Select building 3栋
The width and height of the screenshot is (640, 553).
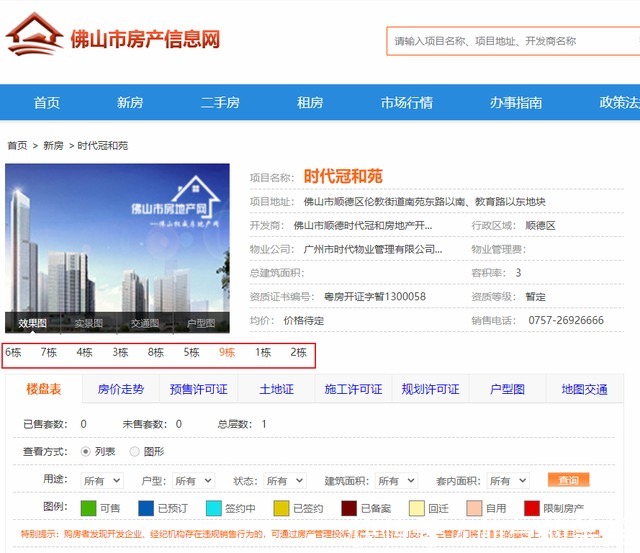[120, 352]
